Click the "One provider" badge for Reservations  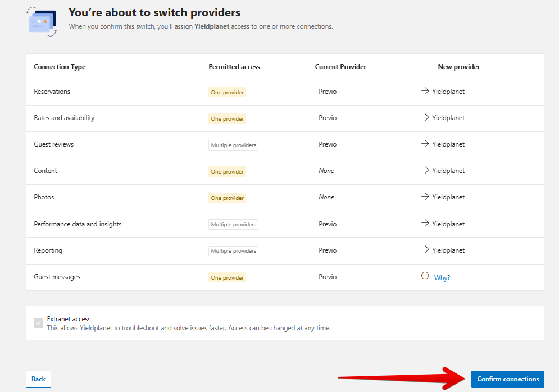[227, 92]
